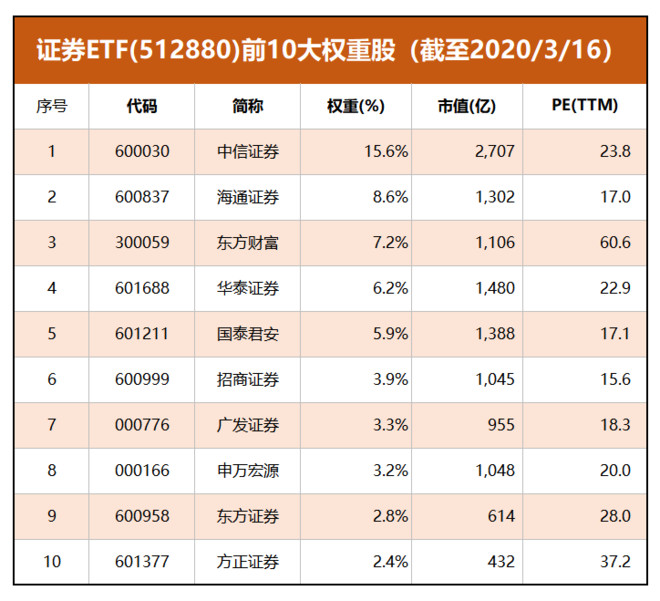Select weight value 8.6%
Screen dimensions: 660x601
click(390, 197)
